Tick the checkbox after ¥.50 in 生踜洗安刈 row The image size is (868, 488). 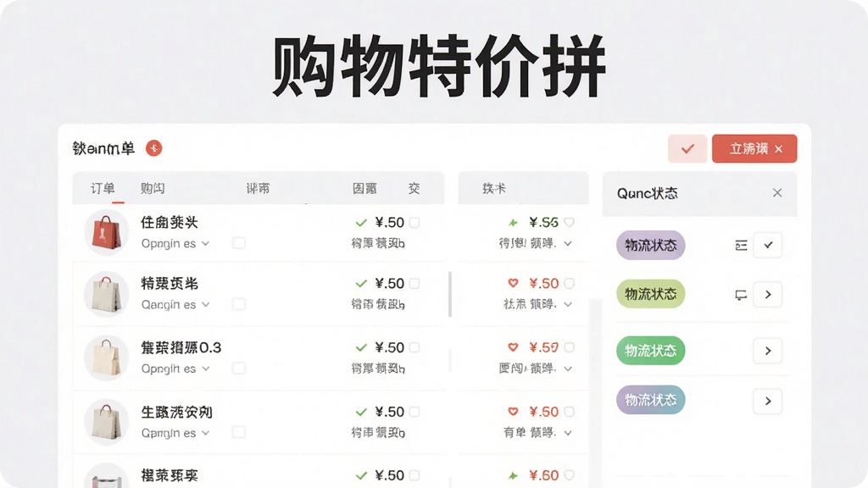414,412
